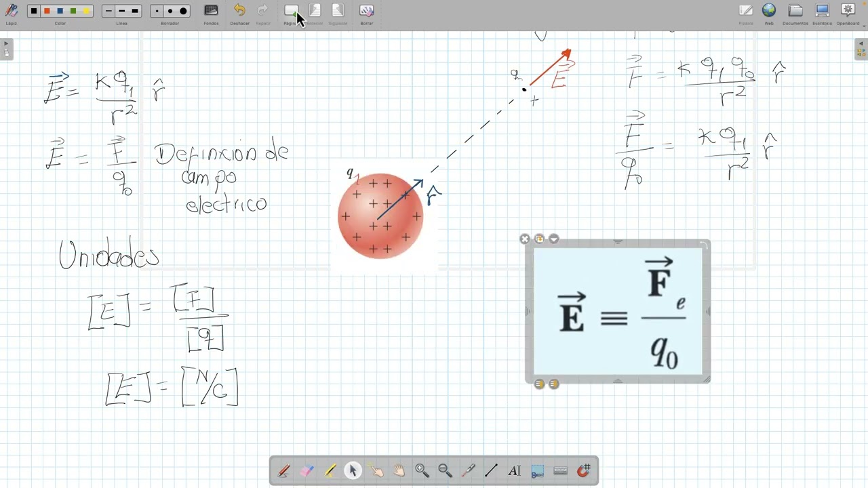Screen dimensions: 868x488
Task: Choose the green pen color
Action: coord(73,11)
